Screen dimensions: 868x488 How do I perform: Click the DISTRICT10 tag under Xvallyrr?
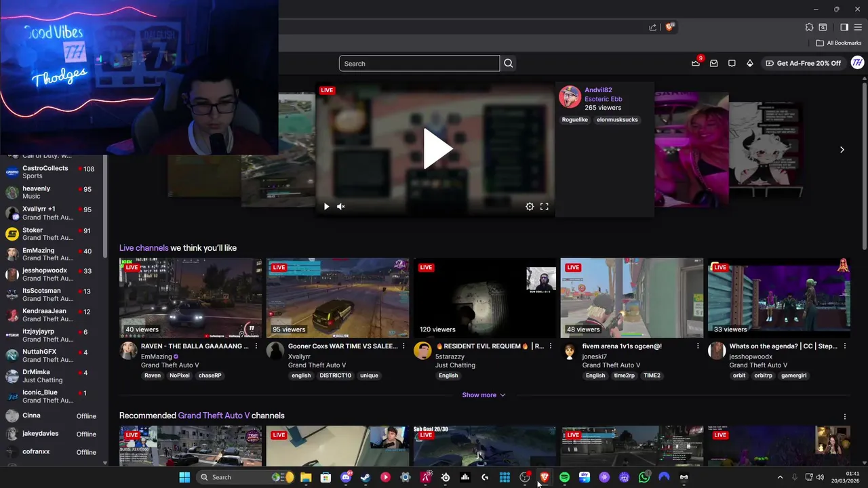tap(336, 375)
